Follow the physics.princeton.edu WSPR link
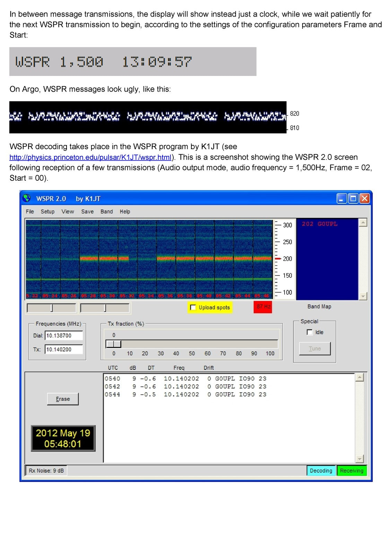Viewport: 392px width, 555px height. point(90,157)
